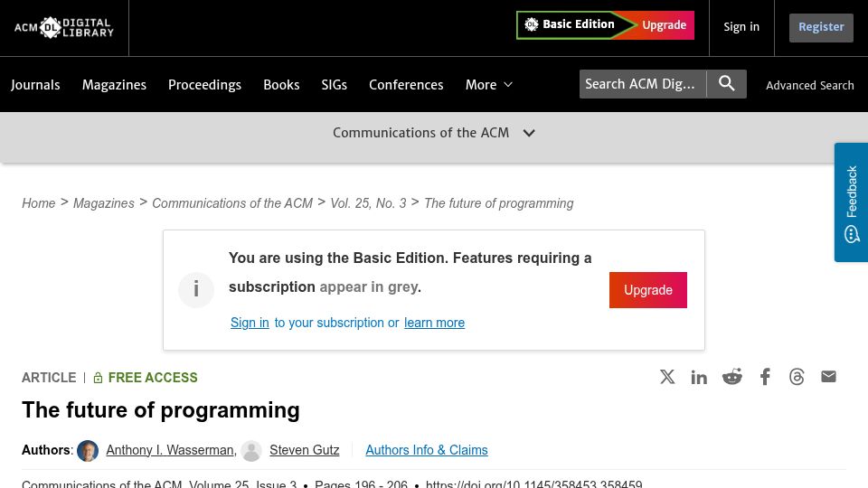Go to Magazines breadcrumb

(103, 203)
